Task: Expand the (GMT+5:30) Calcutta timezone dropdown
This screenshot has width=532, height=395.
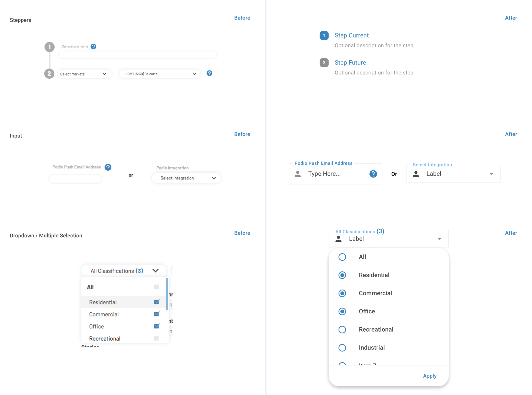Action: [160, 74]
